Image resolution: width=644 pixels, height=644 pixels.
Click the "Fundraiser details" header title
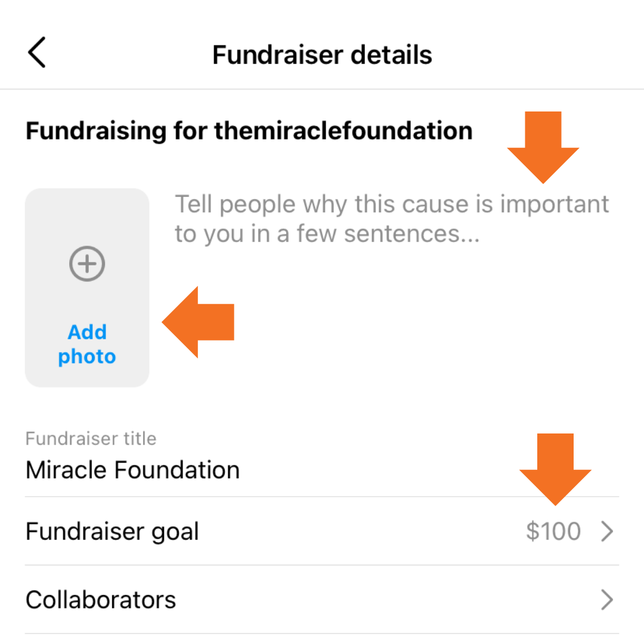click(x=322, y=55)
